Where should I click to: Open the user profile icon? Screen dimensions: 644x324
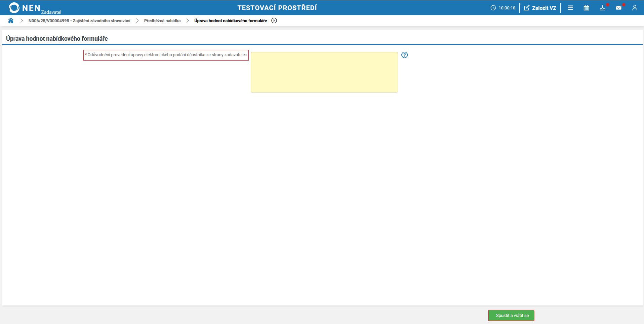pyautogui.click(x=634, y=8)
